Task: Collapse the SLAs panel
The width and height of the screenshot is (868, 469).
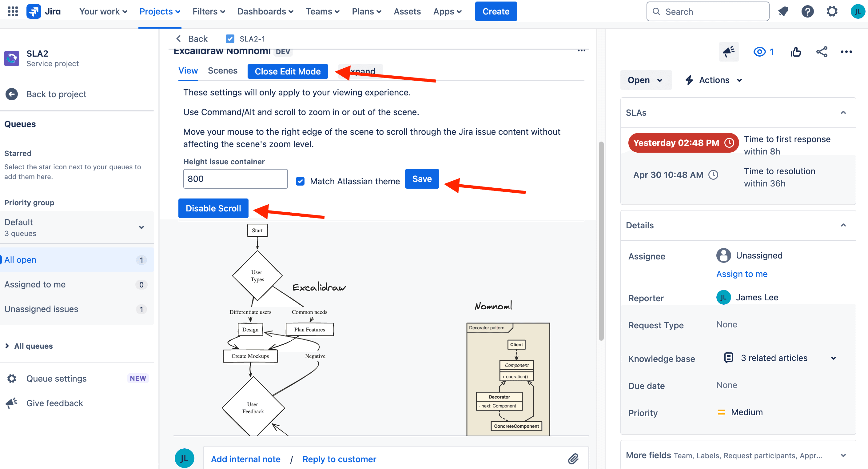Action: coord(843,113)
